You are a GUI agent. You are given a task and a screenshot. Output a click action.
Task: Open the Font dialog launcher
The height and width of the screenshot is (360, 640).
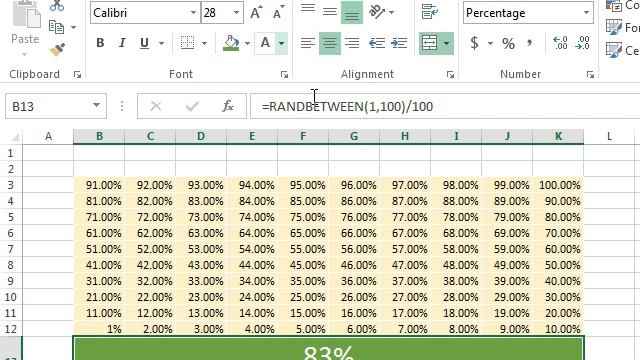[x=284, y=74]
